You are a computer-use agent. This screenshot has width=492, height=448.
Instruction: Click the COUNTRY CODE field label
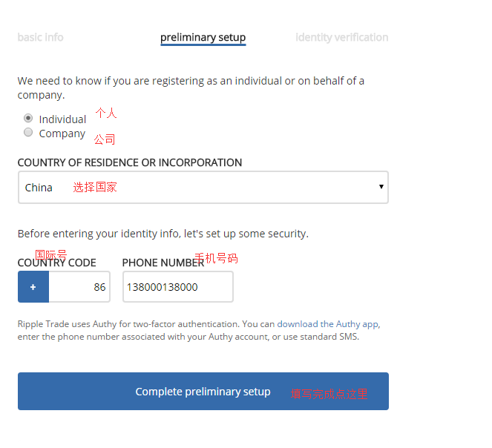point(57,263)
